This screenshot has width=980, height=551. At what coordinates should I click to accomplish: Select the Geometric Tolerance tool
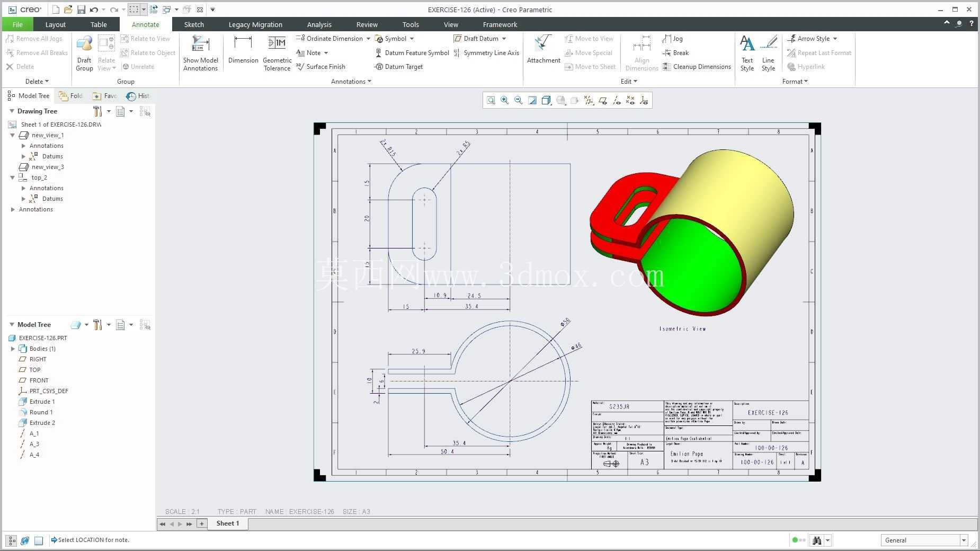(277, 53)
